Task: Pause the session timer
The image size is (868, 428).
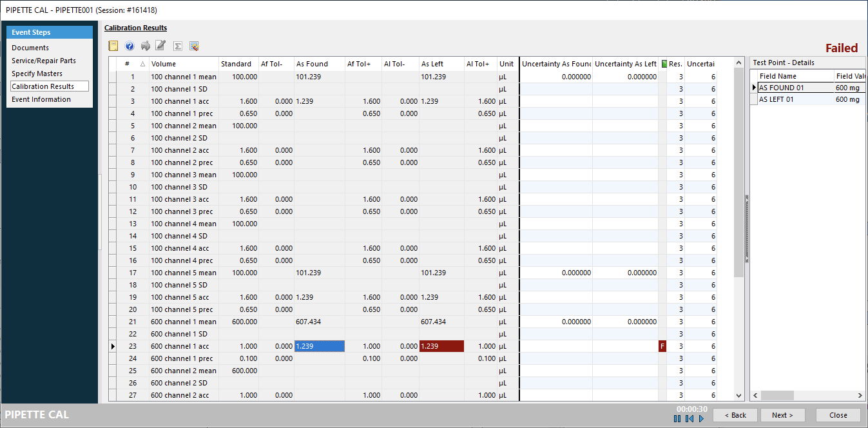Action: pos(677,419)
